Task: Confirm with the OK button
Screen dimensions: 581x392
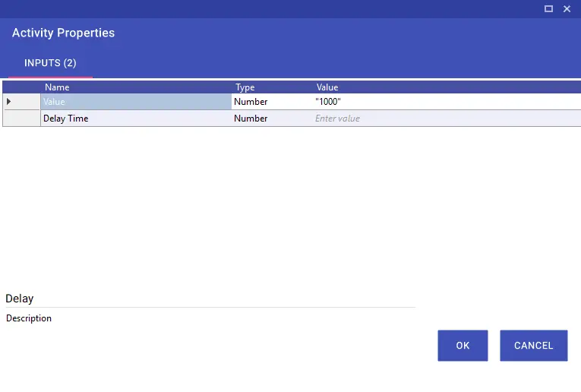Action: tap(463, 346)
